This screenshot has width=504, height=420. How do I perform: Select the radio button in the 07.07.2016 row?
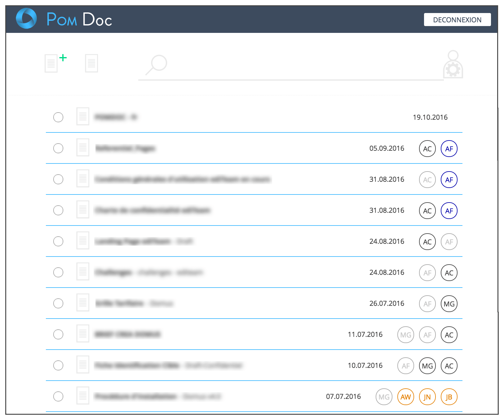58,396
